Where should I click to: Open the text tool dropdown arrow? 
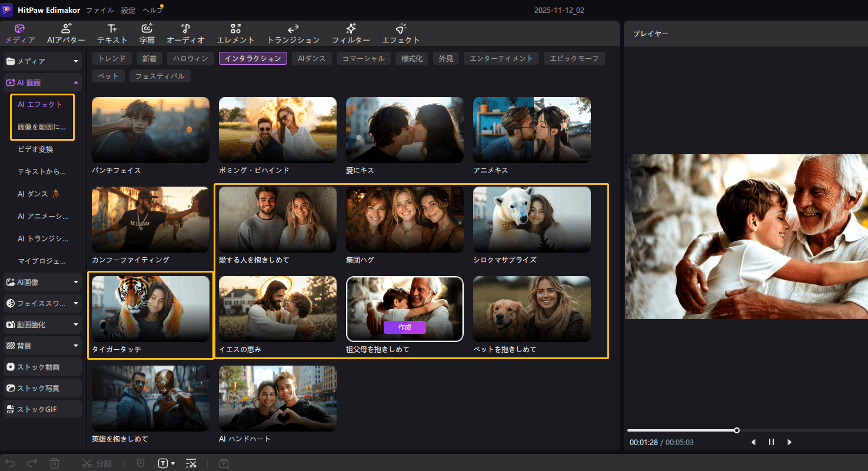coord(173,464)
